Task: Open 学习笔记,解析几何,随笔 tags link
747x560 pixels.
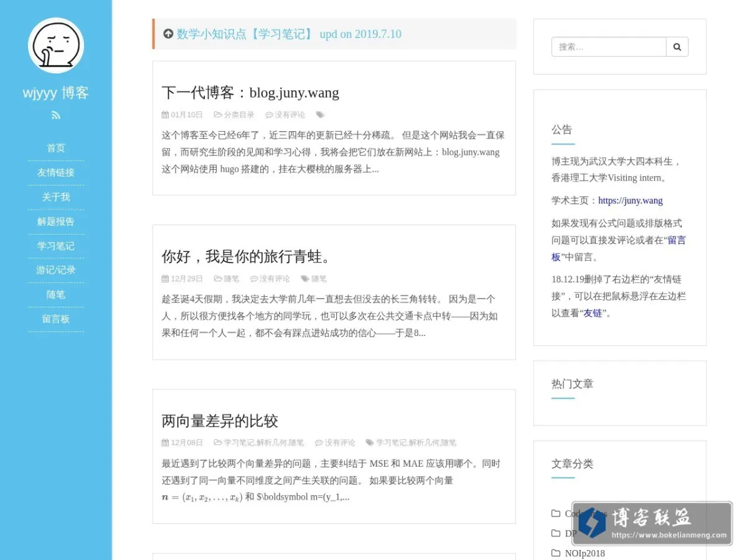Action: pyautogui.click(x=416, y=443)
